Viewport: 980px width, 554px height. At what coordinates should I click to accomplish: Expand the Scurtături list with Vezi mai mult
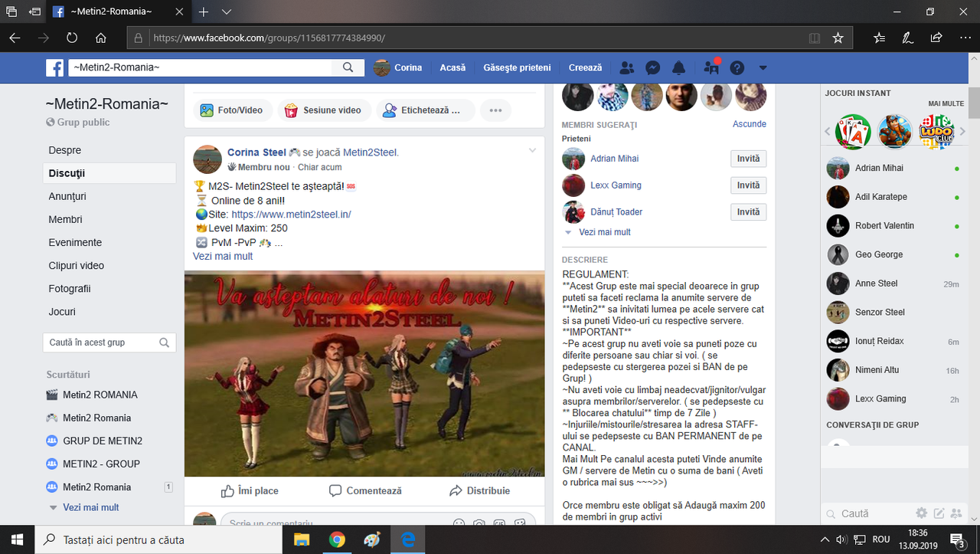pyautogui.click(x=91, y=507)
